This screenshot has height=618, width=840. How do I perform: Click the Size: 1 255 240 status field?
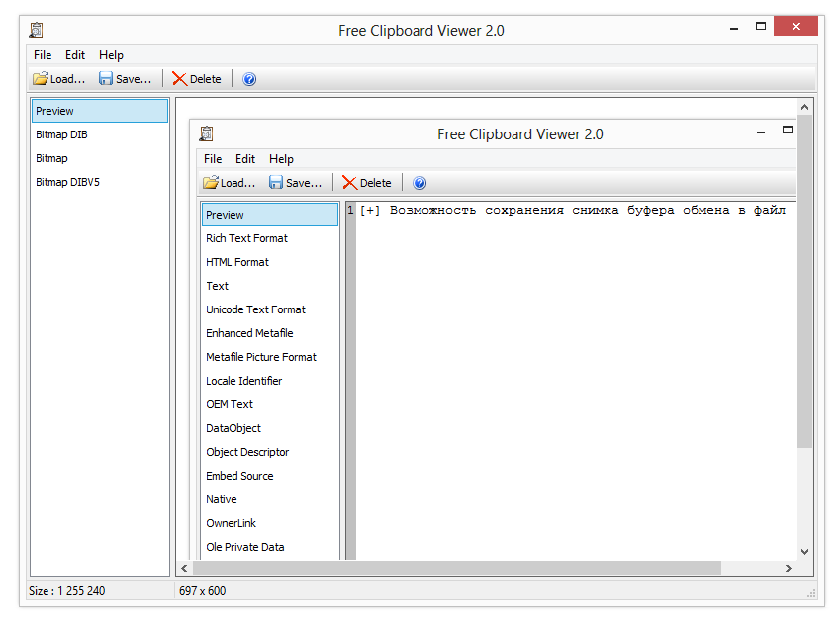coord(67,590)
